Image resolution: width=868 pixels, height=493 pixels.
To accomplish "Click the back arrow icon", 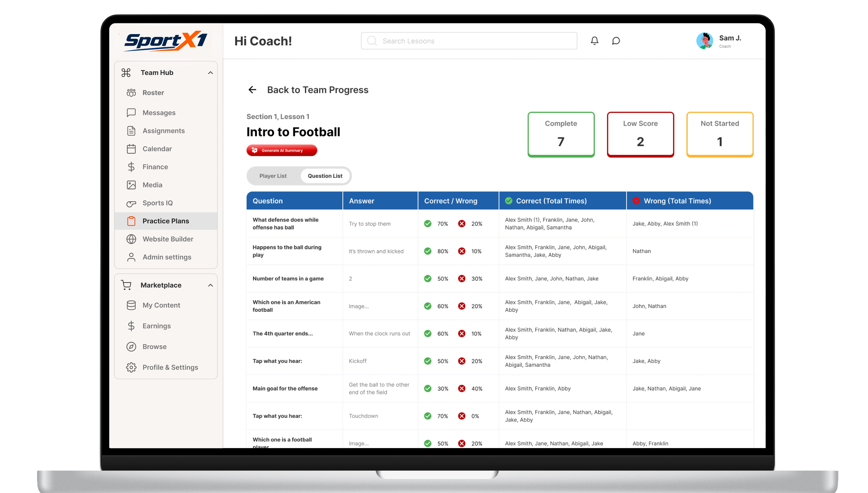I will [252, 90].
